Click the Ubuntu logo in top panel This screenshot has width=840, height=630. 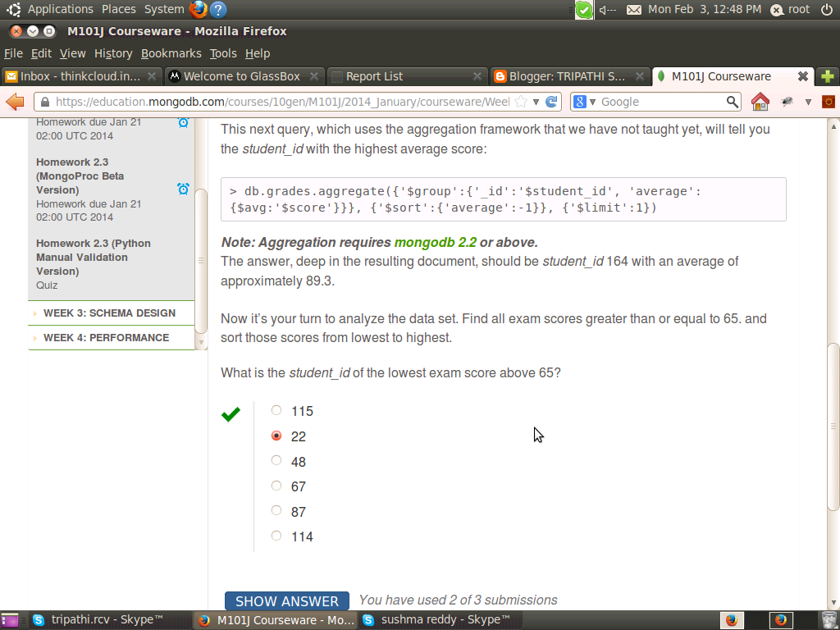coord(14,9)
